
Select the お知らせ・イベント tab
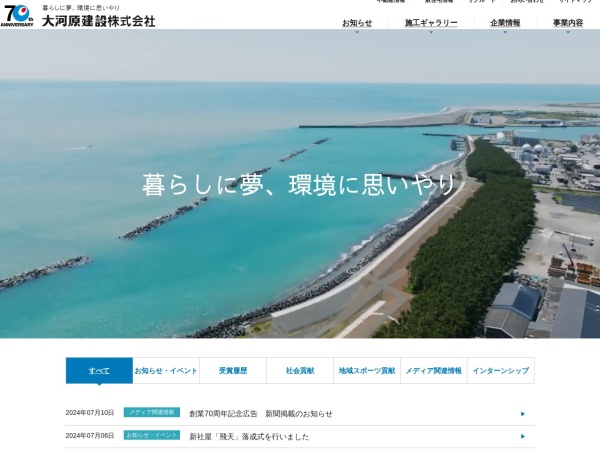pos(166,370)
